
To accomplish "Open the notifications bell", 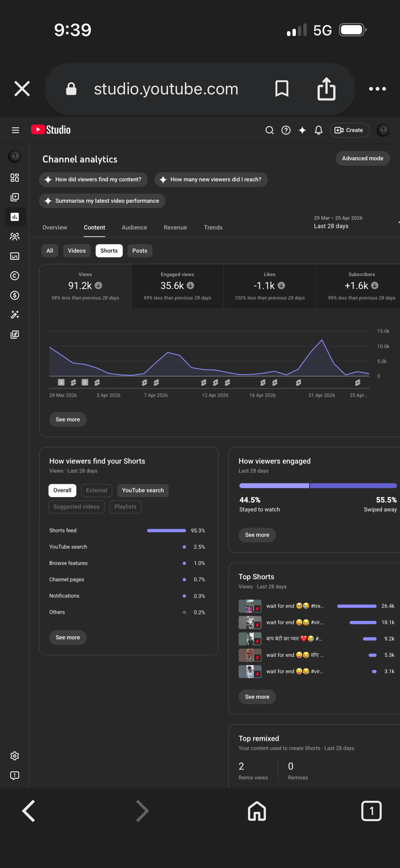I will (318, 130).
